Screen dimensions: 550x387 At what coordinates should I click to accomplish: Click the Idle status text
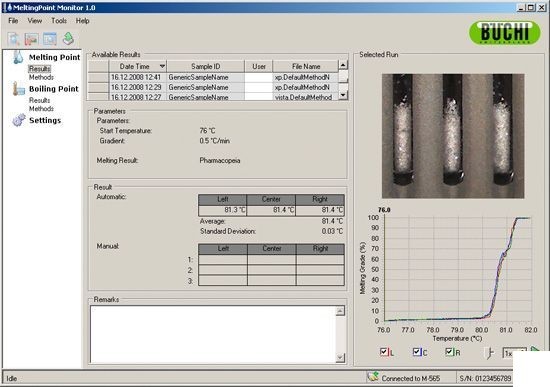coord(12,378)
